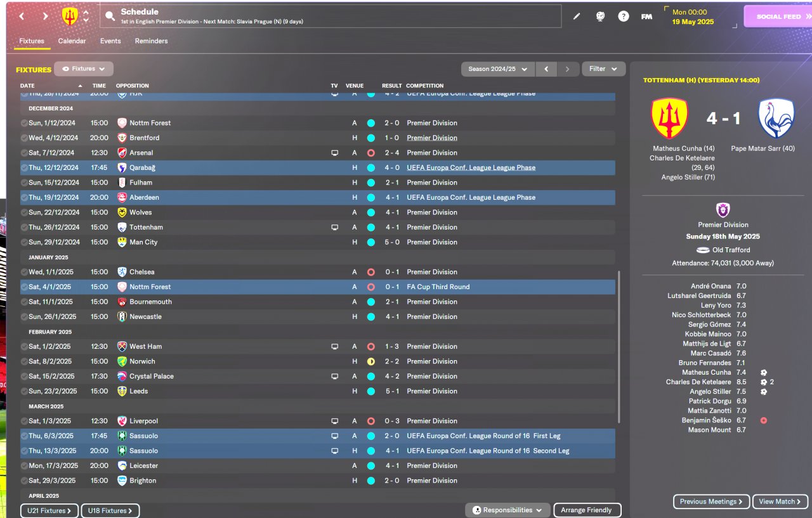Image resolution: width=812 pixels, height=518 pixels.
Task: Go forward using the right navigation arrow
Action: (45, 16)
